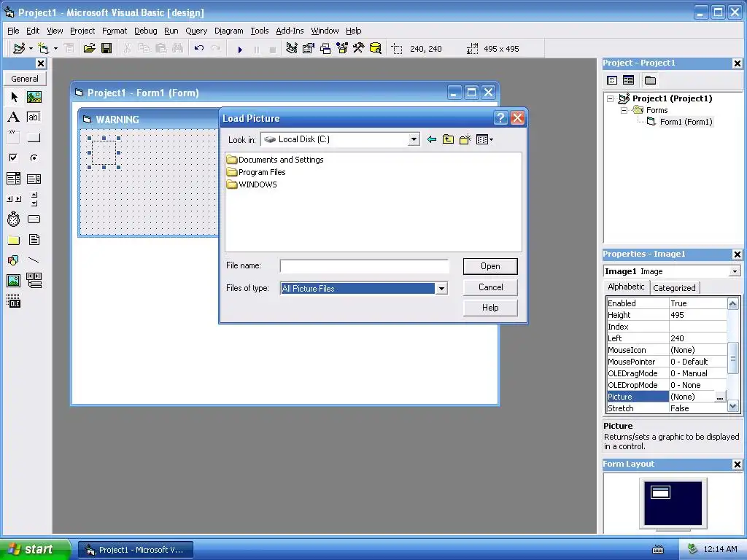Click Open button in Load Picture
747x560 pixels.
(x=490, y=266)
